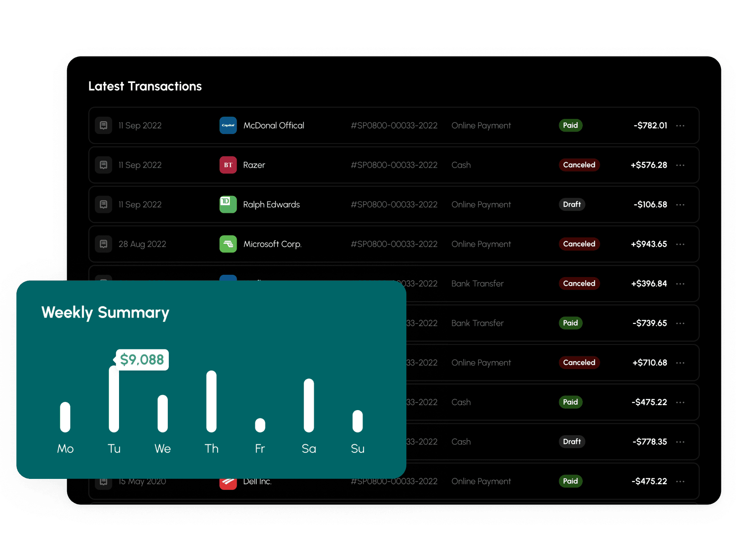747x560 pixels.
Task: Click the TD Bank icon beside Ralph Edwards
Action: click(x=228, y=205)
